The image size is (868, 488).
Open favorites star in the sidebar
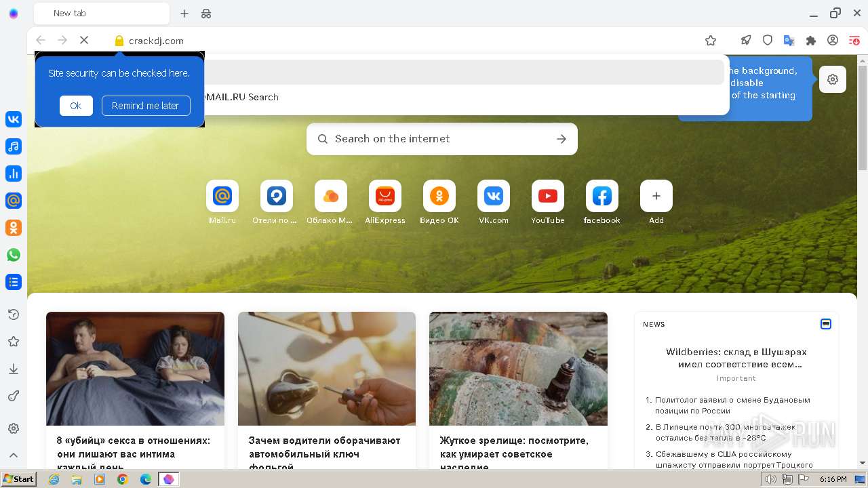[x=14, y=342]
